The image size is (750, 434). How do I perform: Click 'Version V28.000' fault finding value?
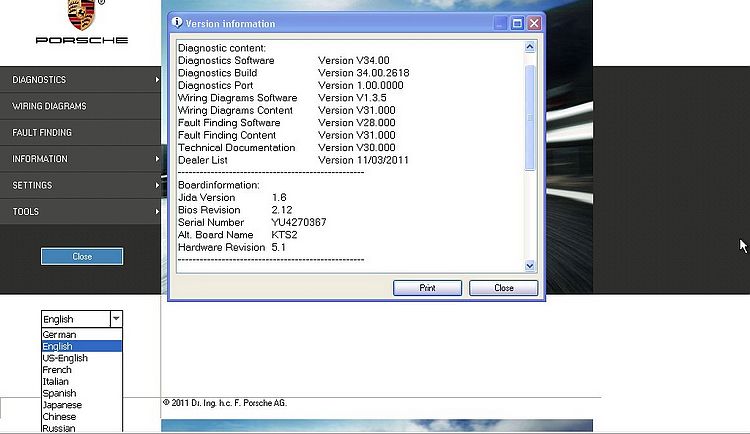[x=357, y=122]
